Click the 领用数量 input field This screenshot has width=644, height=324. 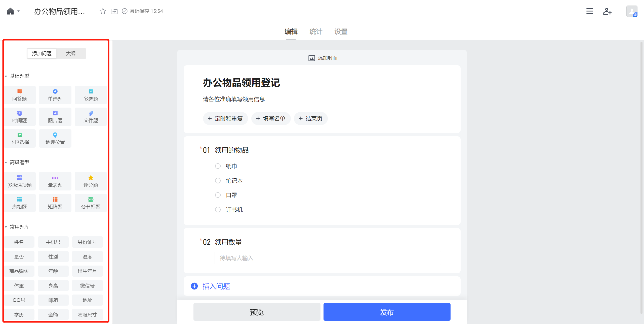pyautogui.click(x=328, y=258)
